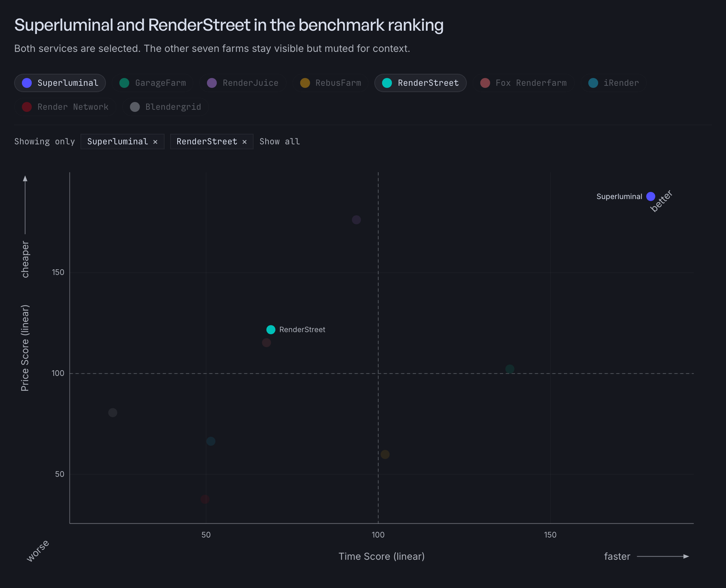The image size is (726, 588).
Task: Click the purple Superluminal data point
Action: point(651,196)
